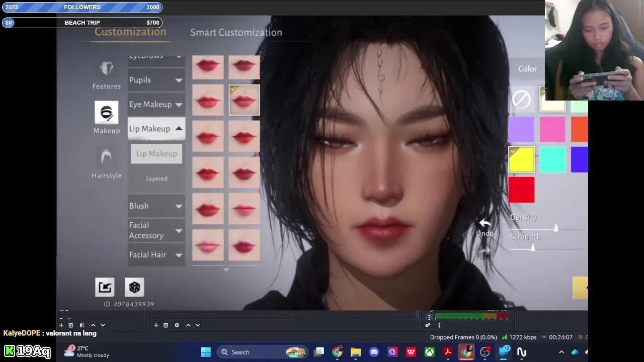Click the character ID 4078439939 text
Viewport: 644px width, 362px height.
pos(129,304)
